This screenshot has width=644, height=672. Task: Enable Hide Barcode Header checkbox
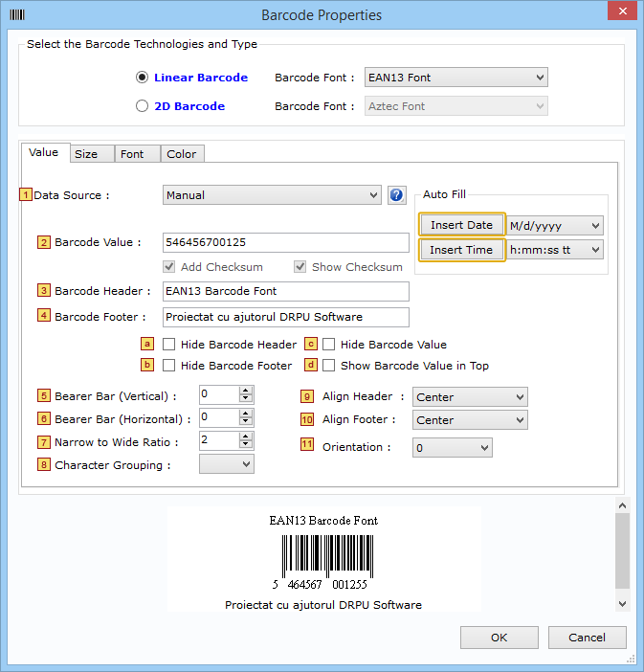(168, 345)
